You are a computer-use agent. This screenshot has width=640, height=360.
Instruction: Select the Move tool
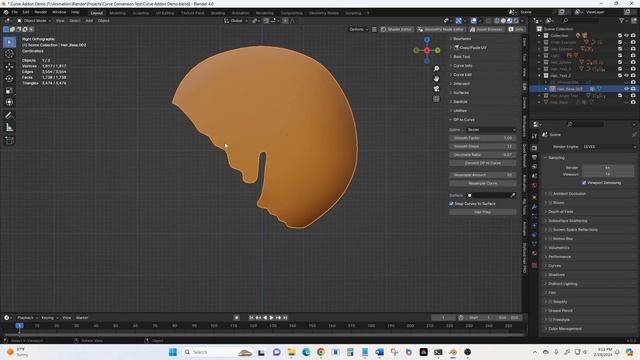(x=9, y=67)
